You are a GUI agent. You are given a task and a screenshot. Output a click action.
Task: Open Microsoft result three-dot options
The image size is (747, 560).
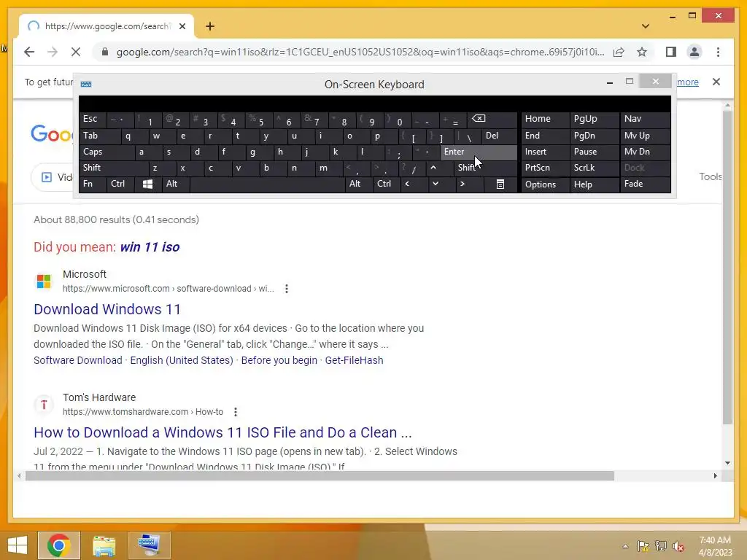click(x=286, y=289)
